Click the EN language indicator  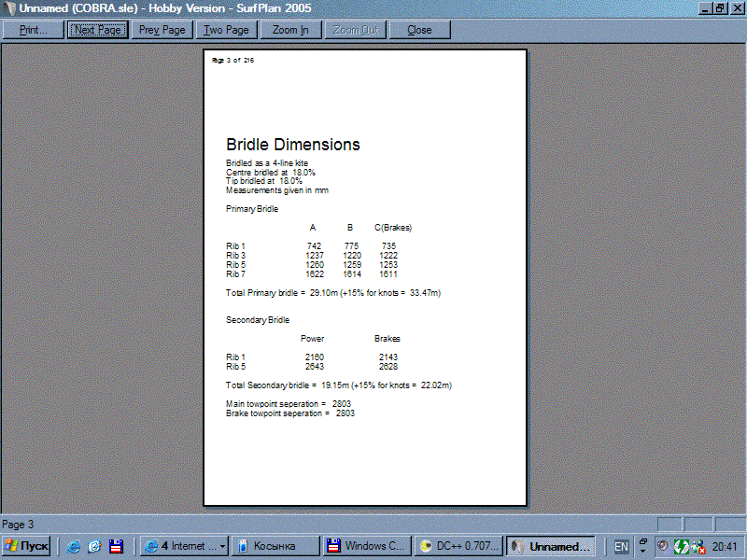click(621, 546)
